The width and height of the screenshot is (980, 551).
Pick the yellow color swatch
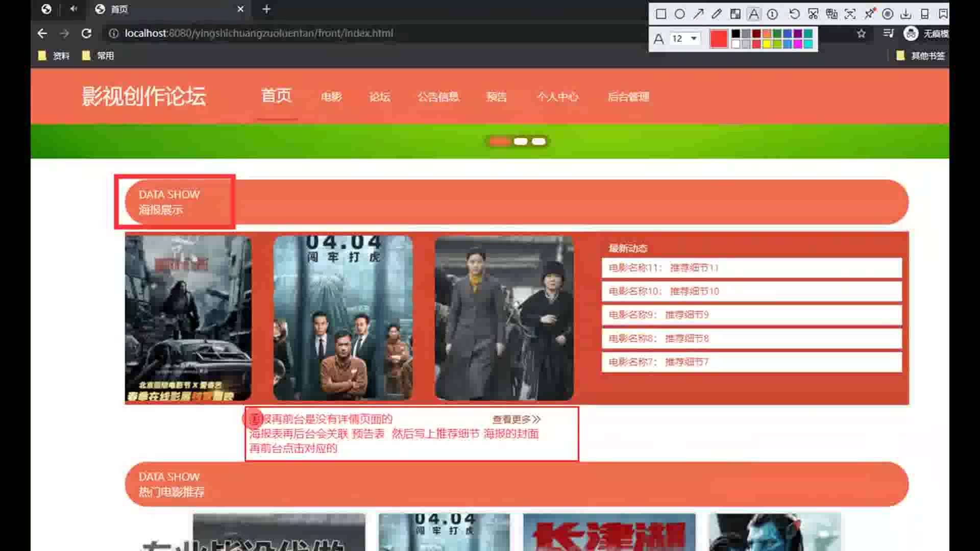pos(767,44)
